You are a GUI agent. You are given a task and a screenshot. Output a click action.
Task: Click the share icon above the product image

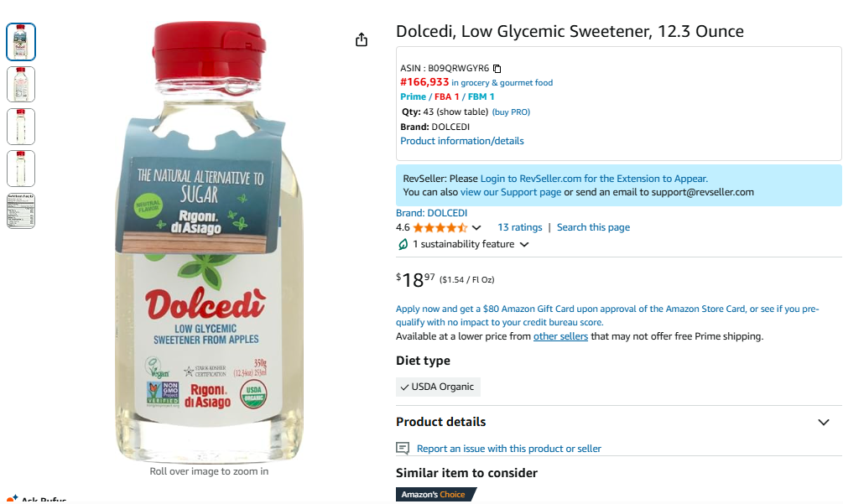[x=362, y=39]
